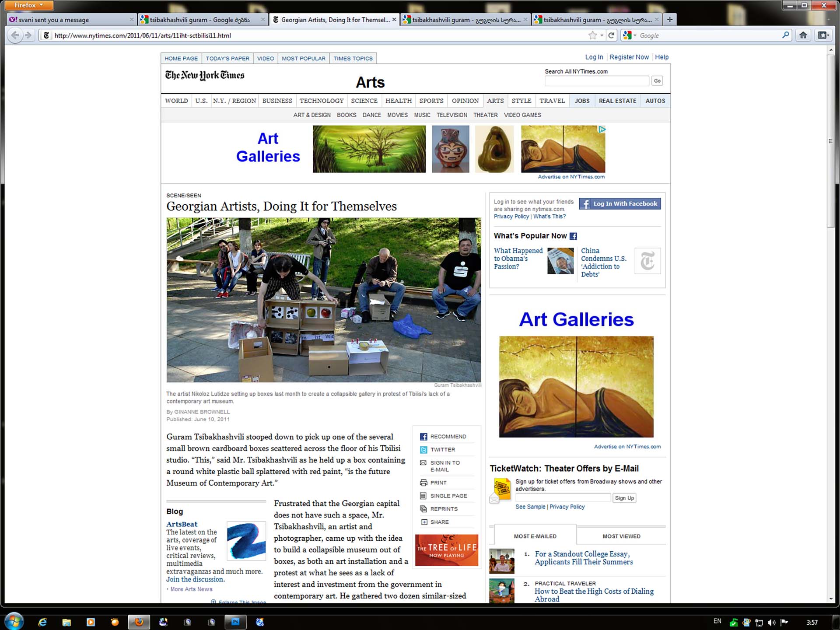
Task: Open the Real Estate section
Action: click(x=617, y=101)
